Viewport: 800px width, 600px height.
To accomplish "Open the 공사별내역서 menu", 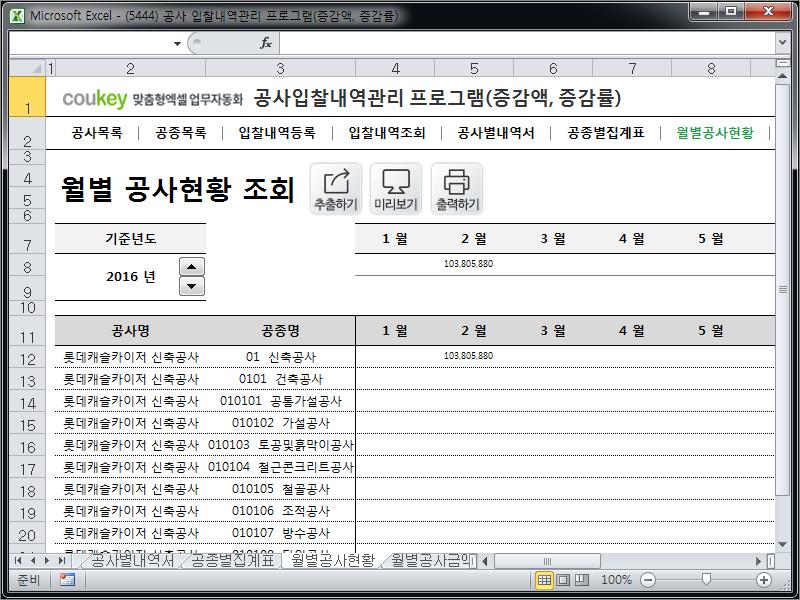I will (x=496, y=133).
